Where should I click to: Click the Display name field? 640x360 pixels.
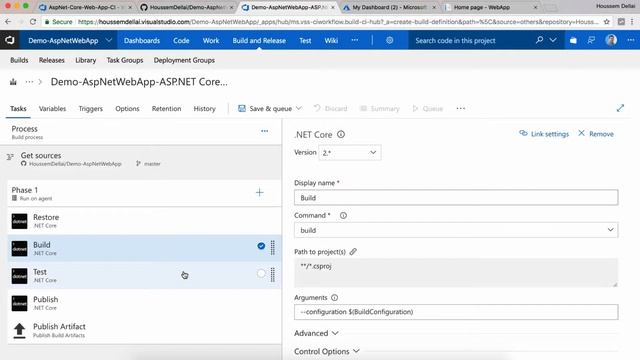(456, 198)
